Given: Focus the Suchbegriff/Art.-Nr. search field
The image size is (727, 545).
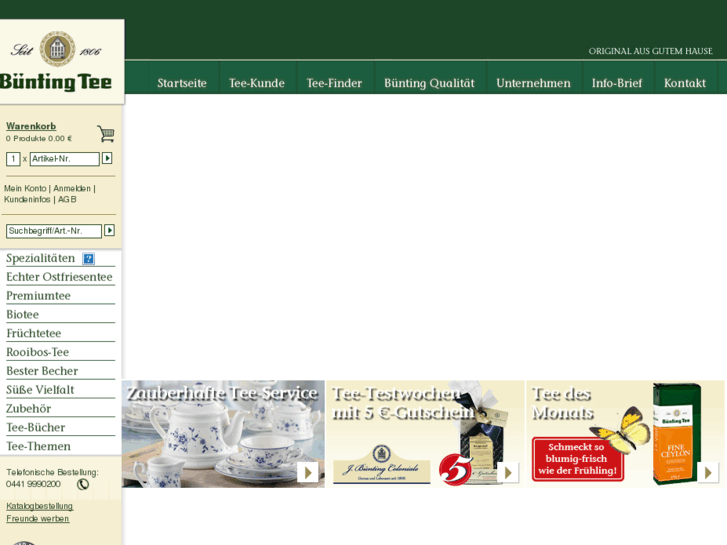Looking at the screenshot, I should pos(54,231).
